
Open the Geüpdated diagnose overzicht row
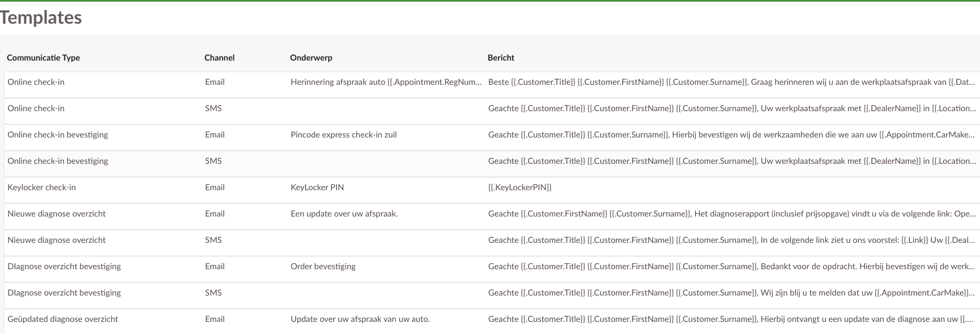coord(63,319)
